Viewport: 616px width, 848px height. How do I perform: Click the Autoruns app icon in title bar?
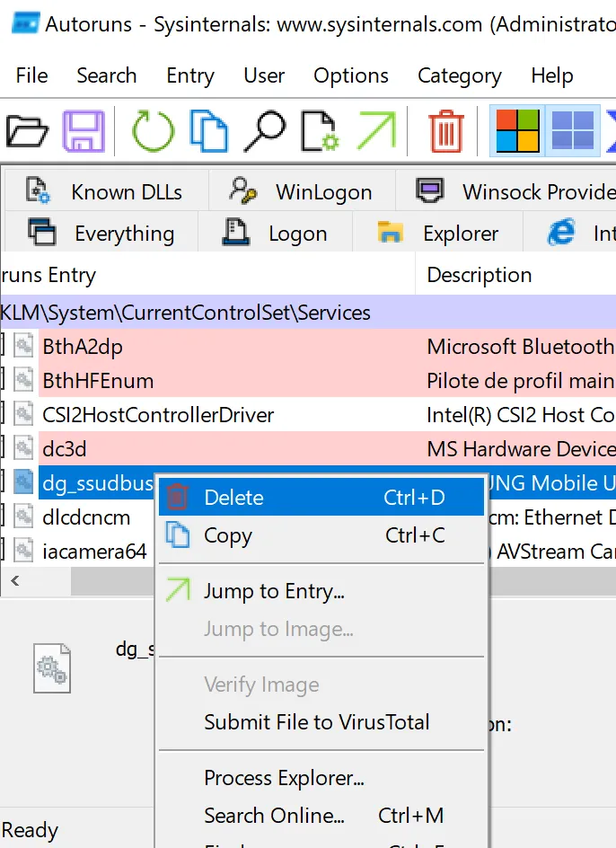[x=25, y=23]
